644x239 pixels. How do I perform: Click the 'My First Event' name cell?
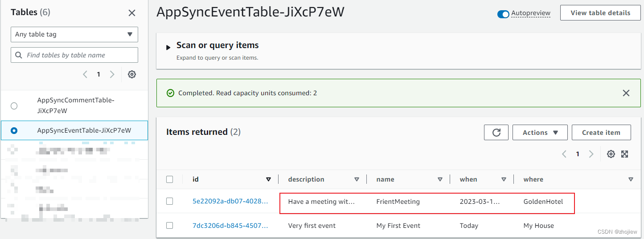(398, 226)
